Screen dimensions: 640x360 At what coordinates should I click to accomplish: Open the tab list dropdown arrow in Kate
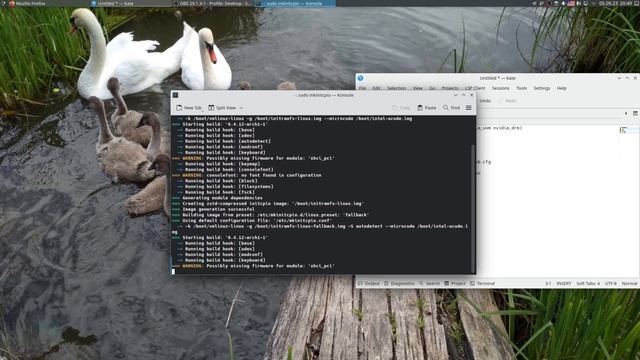point(626,113)
